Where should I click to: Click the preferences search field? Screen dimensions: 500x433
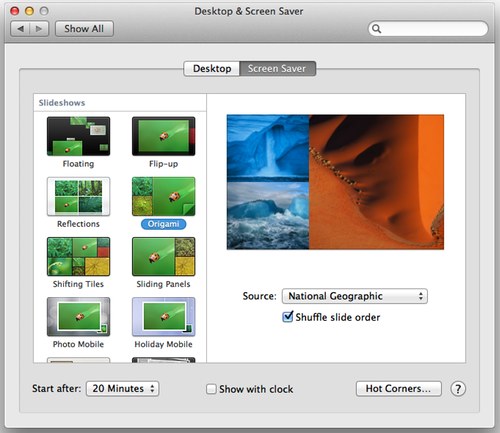click(x=428, y=29)
